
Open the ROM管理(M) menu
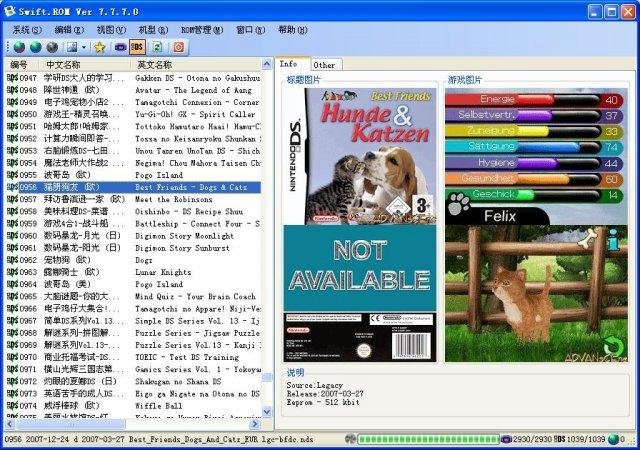[x=202, y=30]
